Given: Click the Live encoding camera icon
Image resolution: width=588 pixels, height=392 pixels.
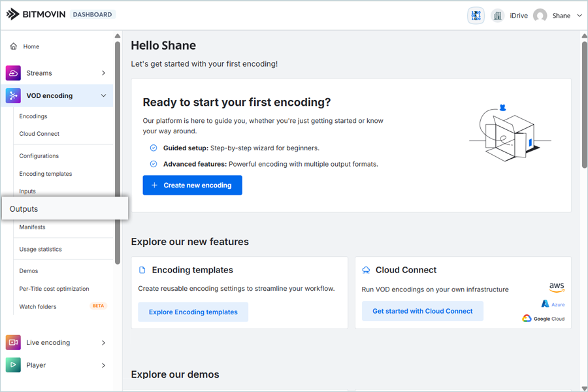Looking at the screenshot, I should [13, 342].
